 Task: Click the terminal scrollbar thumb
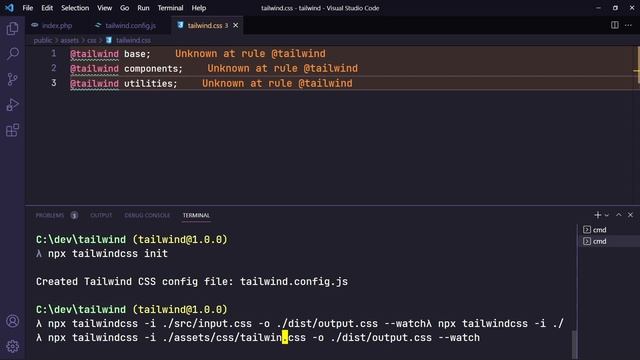[x=574, y=344]
